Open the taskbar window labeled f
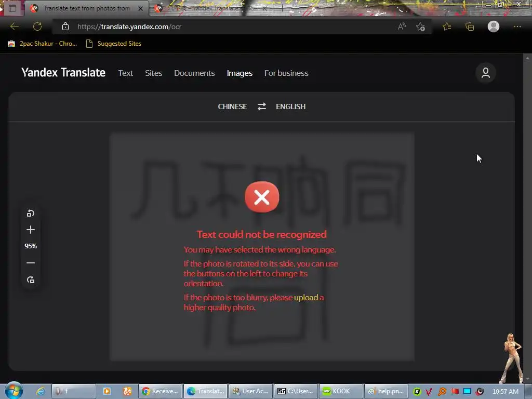 [x=73, y=391]
